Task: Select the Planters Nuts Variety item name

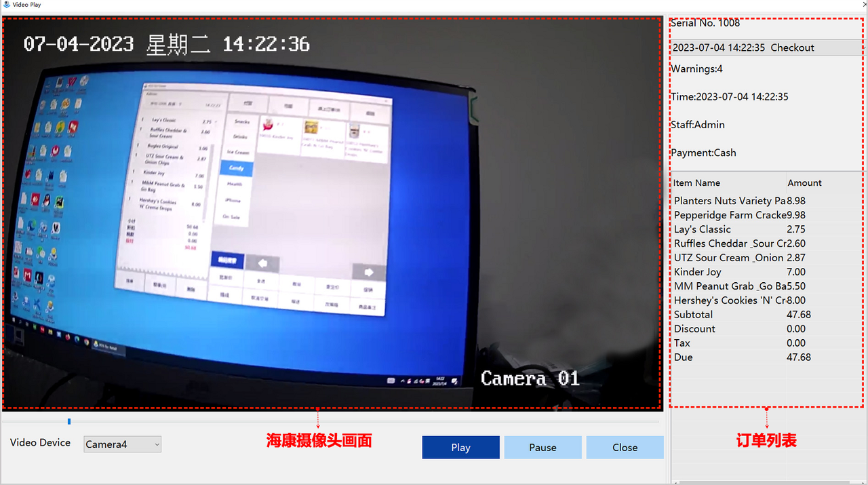Action: click(x=730, y=201)
